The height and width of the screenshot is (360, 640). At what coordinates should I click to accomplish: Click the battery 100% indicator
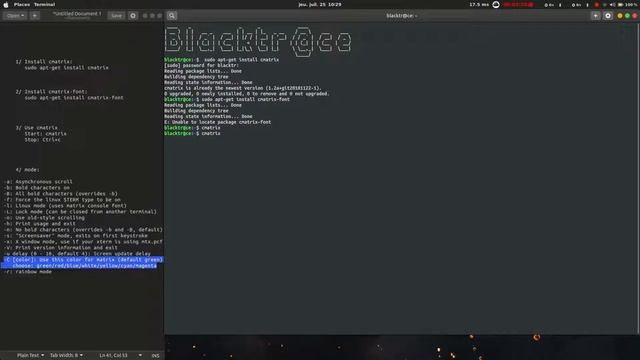pyautogui.click(x=627, y=4)
